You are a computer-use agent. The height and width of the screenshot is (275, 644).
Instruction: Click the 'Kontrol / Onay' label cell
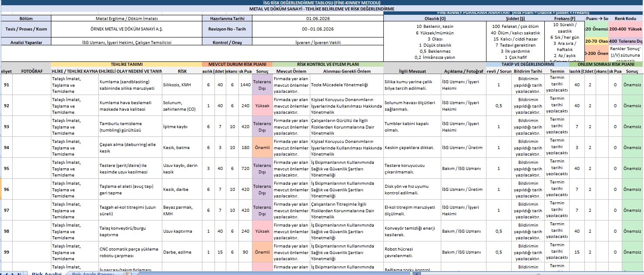click(x=227, y=42)
